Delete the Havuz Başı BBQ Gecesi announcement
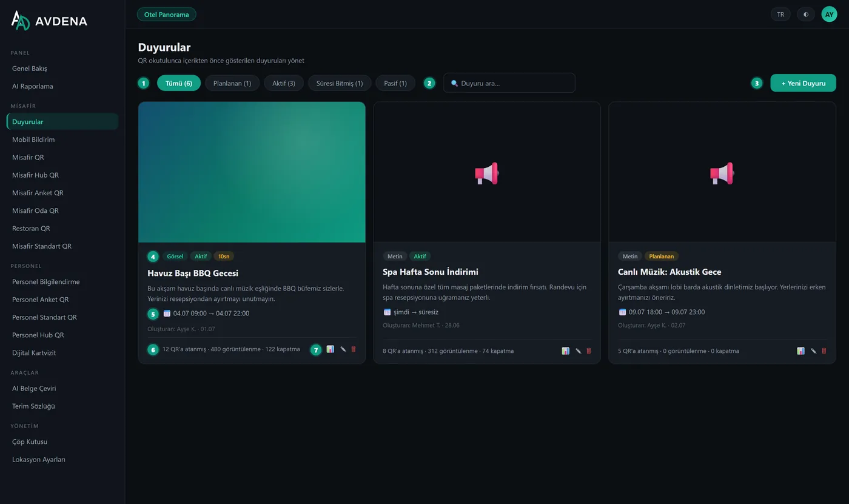The height and width of the screenshot is (504, 849). tap(354, 349)
